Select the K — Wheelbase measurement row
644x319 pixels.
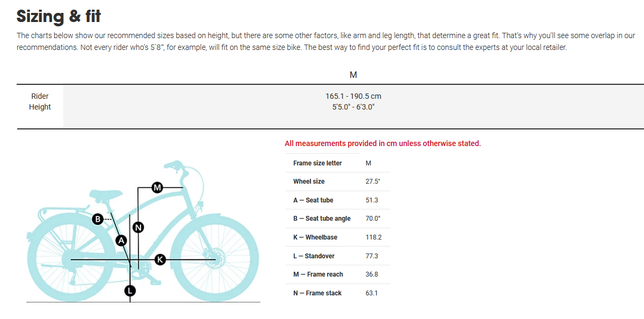[x=338, y=237]
